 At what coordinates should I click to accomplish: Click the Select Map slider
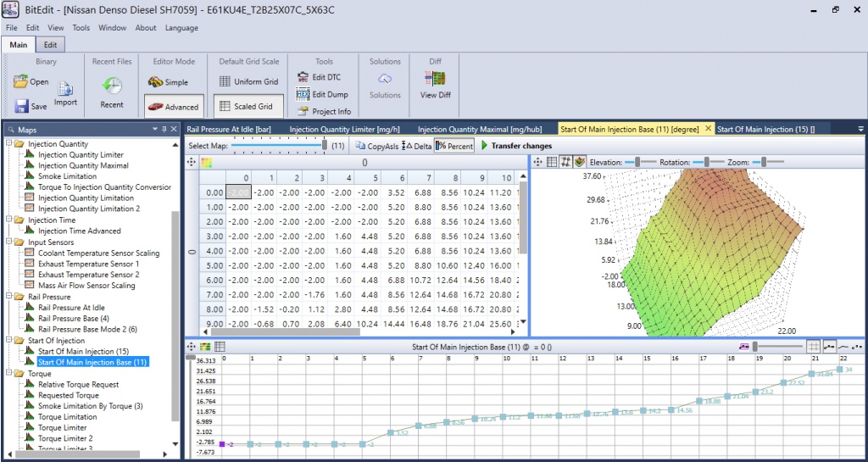point(279,146)
